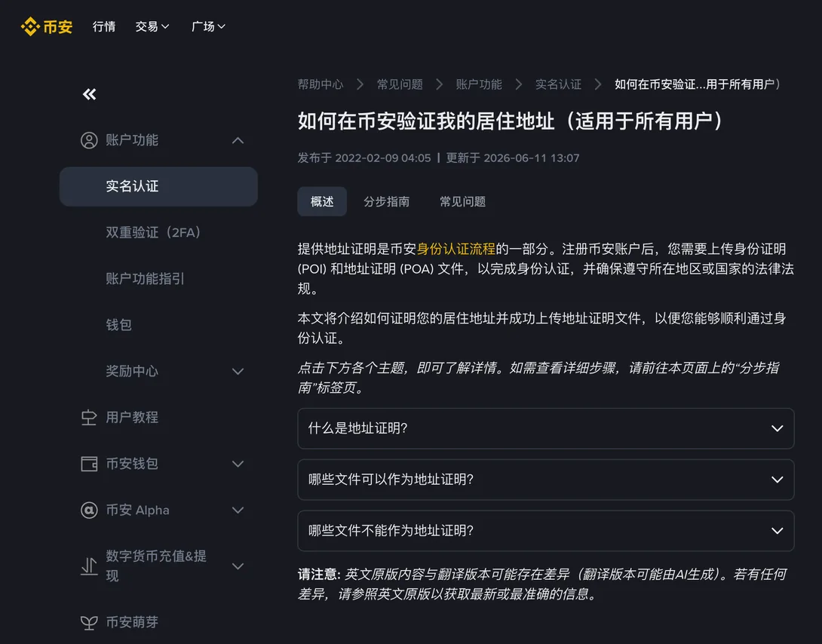
Task: Go to 账户功能 breadcrumb link
Action: click(479, 84)
